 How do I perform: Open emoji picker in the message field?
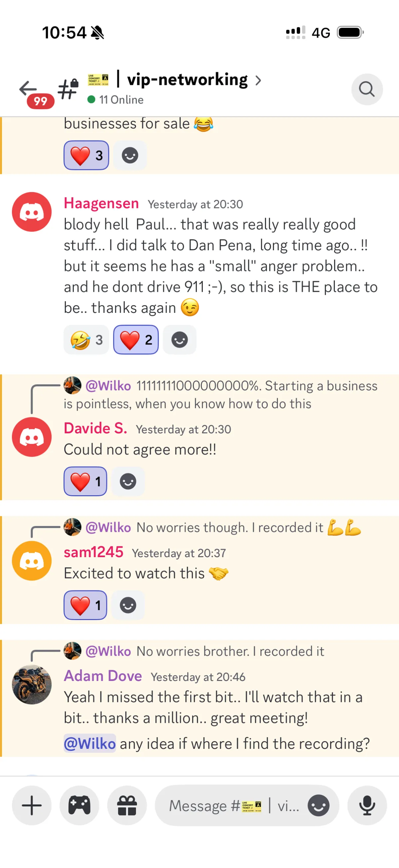click(318, 805)
